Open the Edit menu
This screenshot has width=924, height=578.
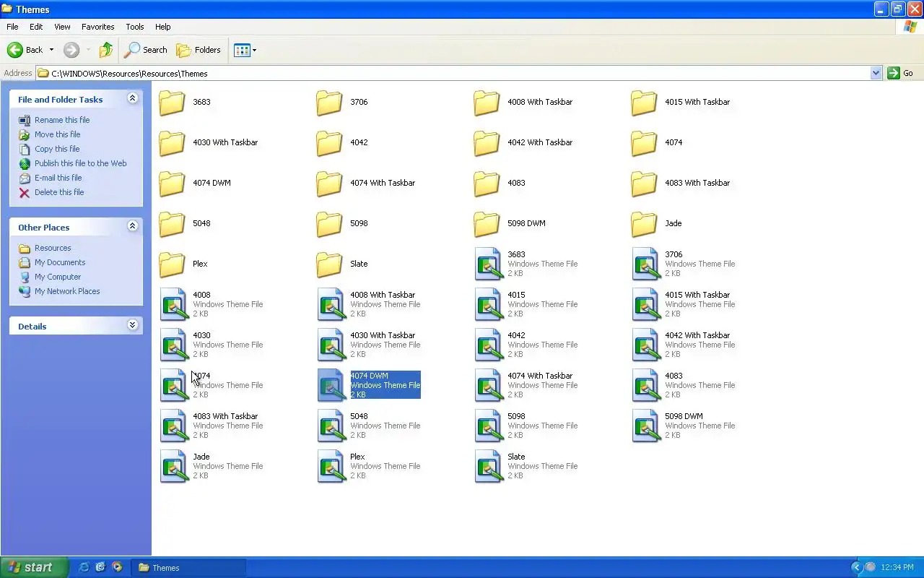(36, 27)
